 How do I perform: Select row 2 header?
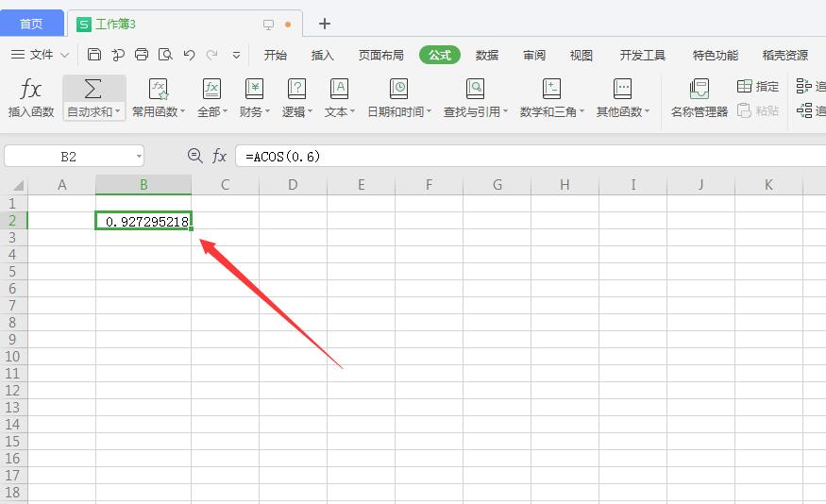[x=12, y=221]
